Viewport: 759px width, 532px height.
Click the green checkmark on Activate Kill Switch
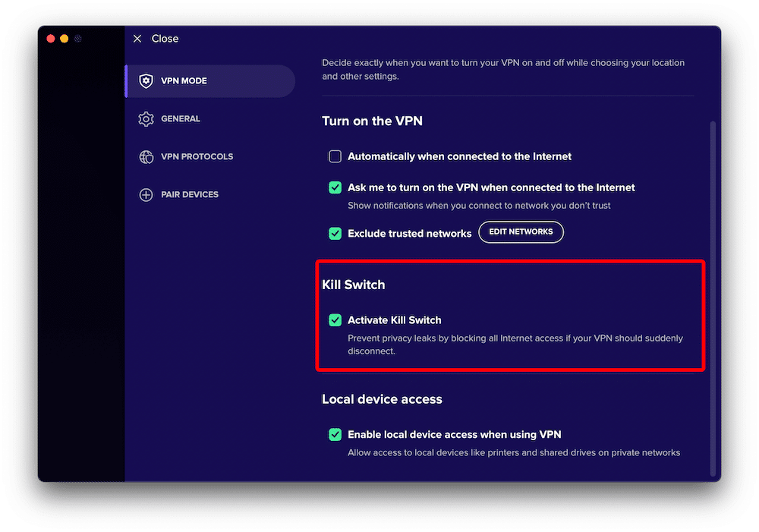coord(335,320)
